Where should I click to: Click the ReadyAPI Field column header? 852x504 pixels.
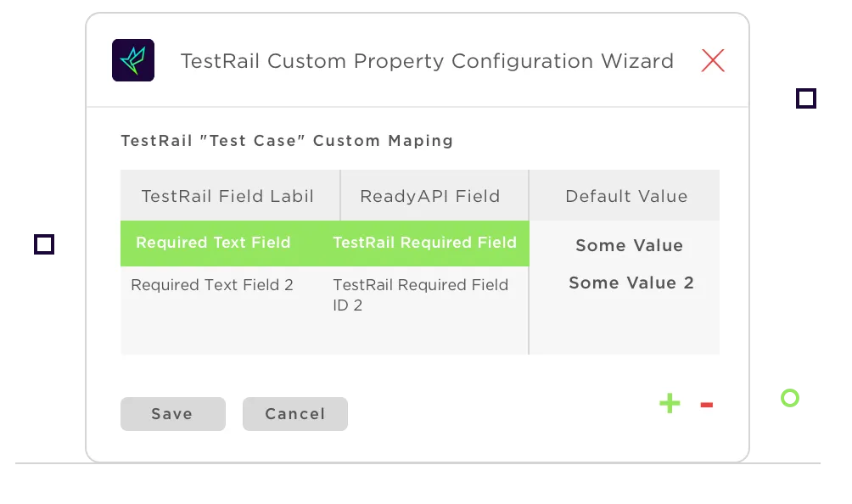tap(430, 196)
